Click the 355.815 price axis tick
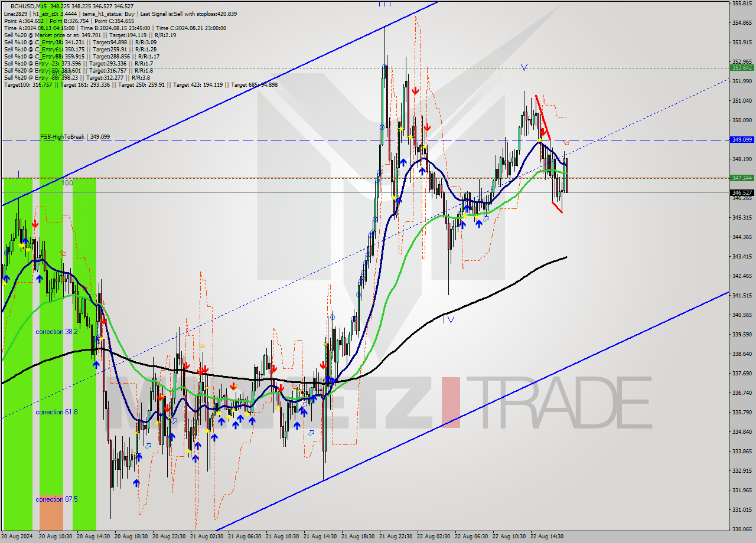This screenshot has height=543, width=756. point(742,4)
